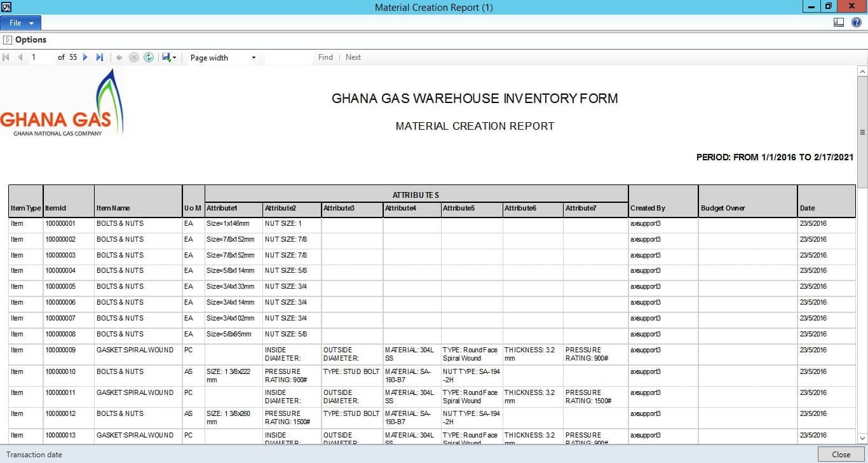Screen dimensions: 868x463
Task: Advance to the next report page
Action: coord(86,57)
